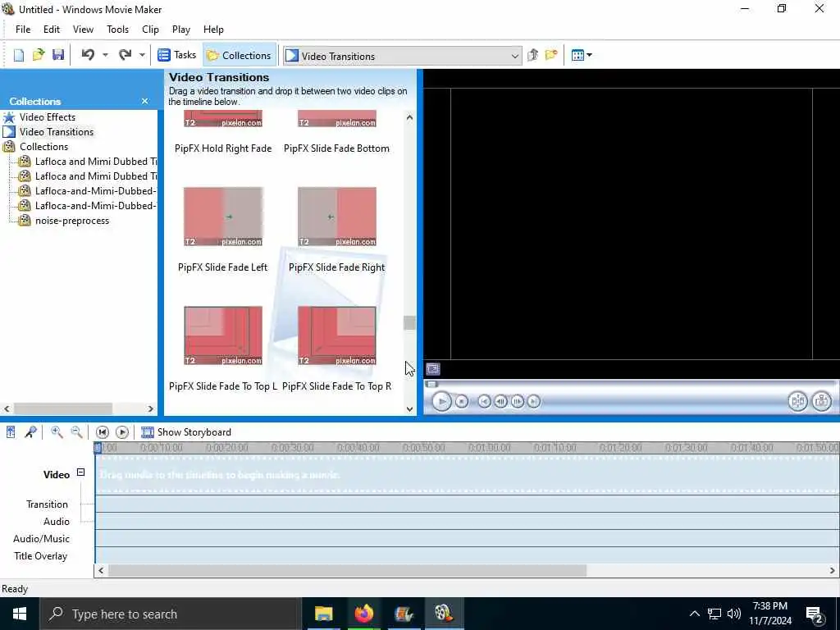Click the PipFX Slide Fade Bottom label
The width and height of the screenshot is (840, 630).
(336, 148)
